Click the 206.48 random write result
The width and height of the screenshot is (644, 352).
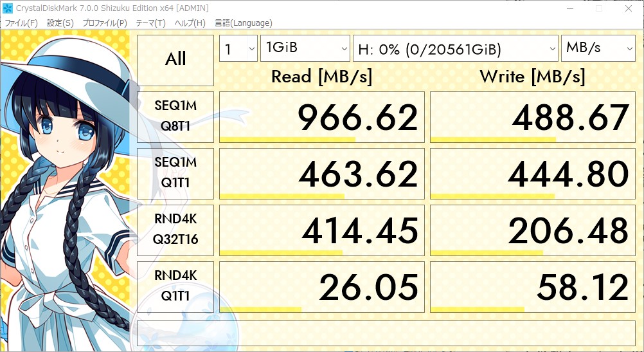click(533, 230)
